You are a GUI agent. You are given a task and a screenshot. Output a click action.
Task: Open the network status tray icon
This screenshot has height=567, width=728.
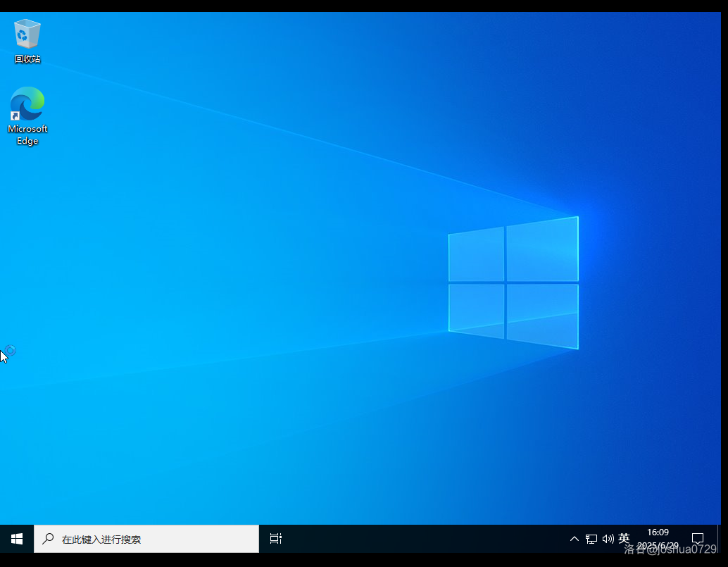(x=591, y=539)
